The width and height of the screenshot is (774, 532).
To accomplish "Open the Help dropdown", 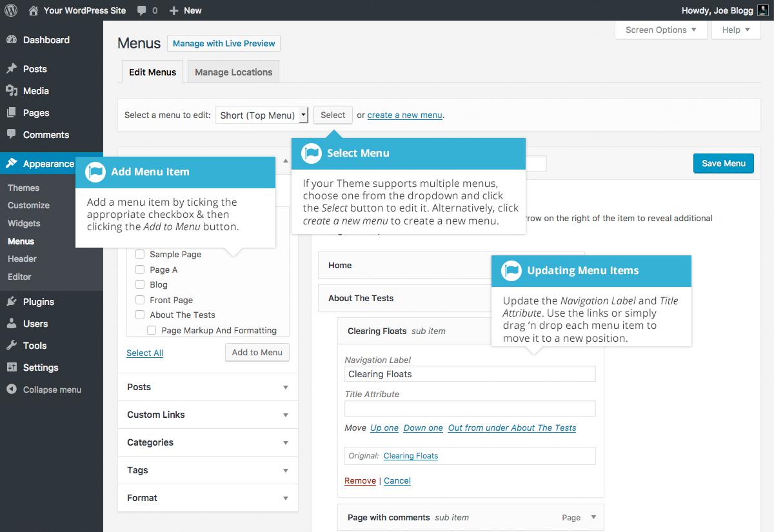I will point(736,30).
